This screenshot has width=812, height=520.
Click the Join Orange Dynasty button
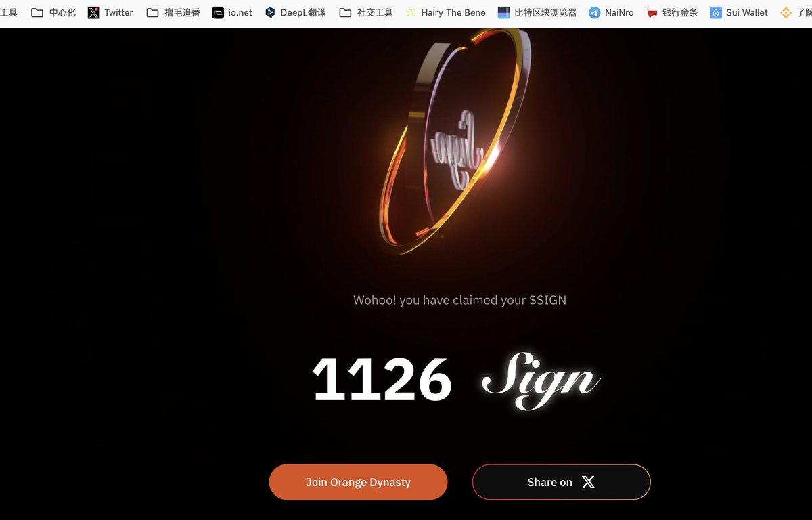tap(358, 482)
